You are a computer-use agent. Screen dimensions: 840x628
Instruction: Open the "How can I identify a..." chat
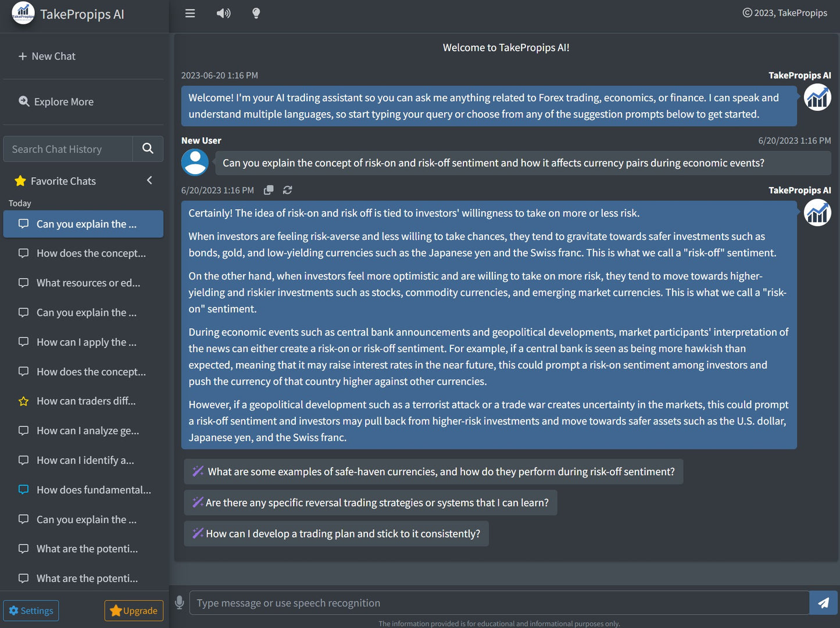point(83,460)
